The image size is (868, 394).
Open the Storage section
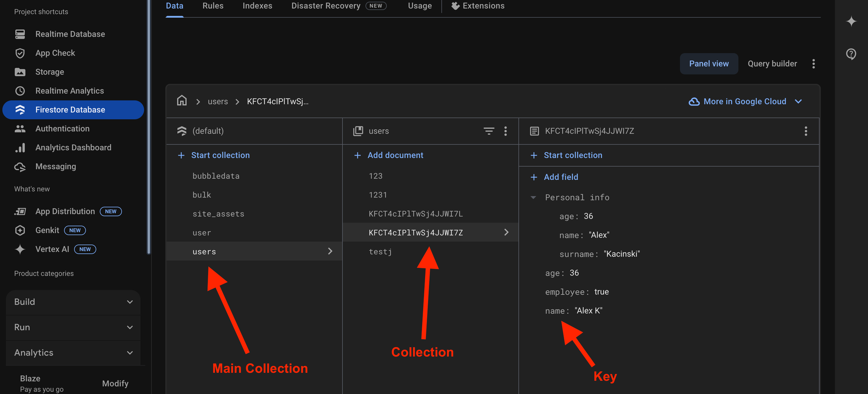click(50, 72)
